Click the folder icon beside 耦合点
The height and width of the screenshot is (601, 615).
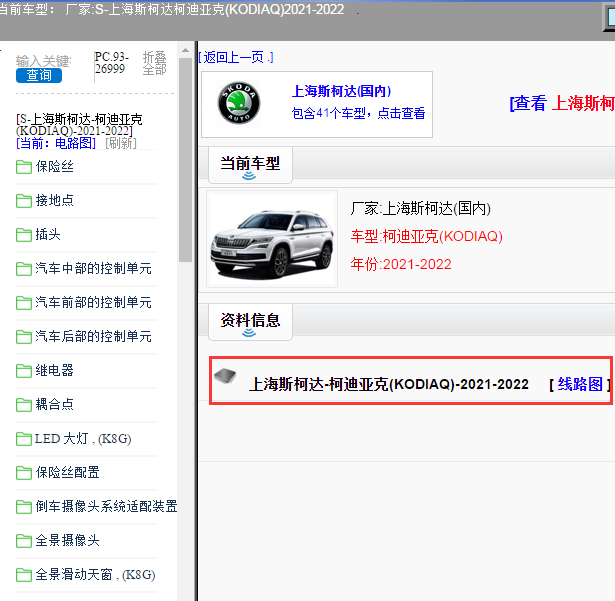(x=24, y=404)
